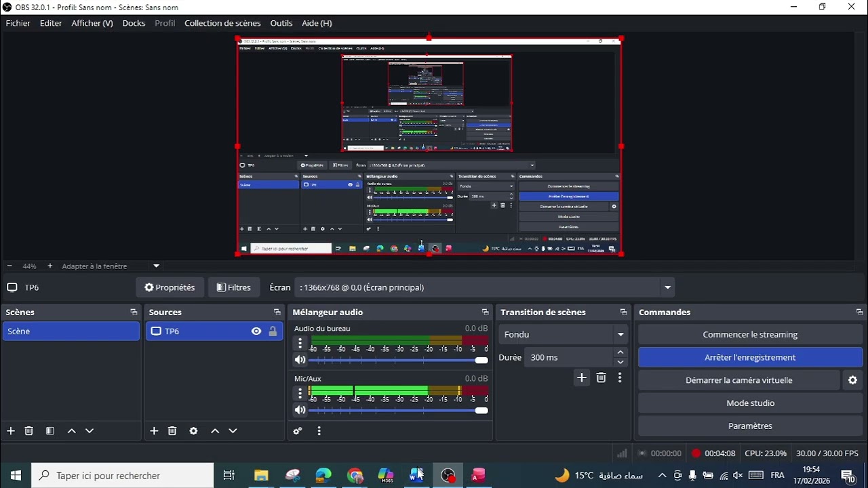Image resolution: width=868 pixels, height=488 pixels.
Task: Remove selected scene with the trash icon
Action: click(x=29, y=431)
